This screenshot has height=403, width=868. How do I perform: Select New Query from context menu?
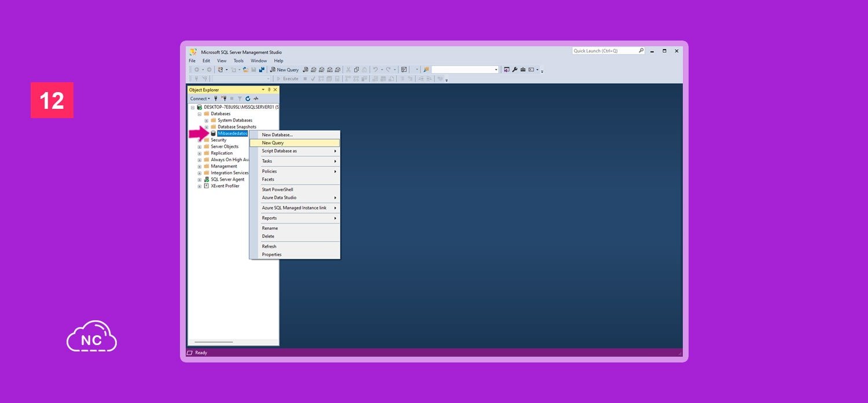(273, 142)
